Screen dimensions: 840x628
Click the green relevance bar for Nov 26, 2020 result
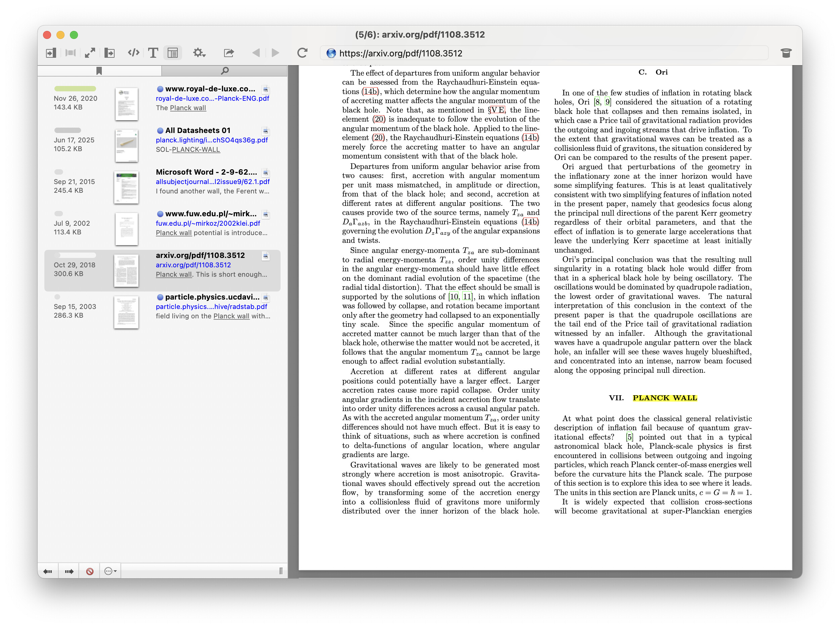pos(75,88)
